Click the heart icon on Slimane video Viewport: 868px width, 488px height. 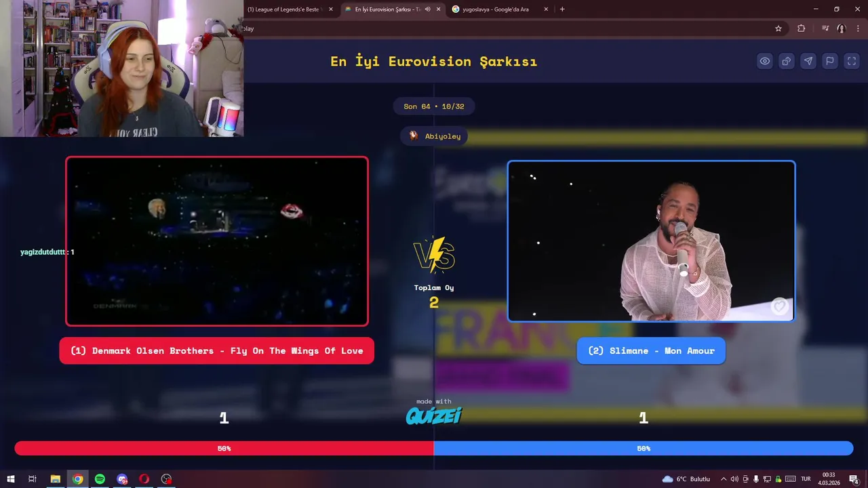780,306
